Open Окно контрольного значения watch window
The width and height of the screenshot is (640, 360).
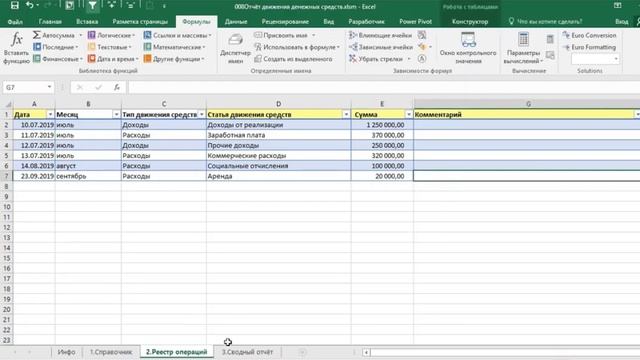pyautogui.click(x=468, y=48)
